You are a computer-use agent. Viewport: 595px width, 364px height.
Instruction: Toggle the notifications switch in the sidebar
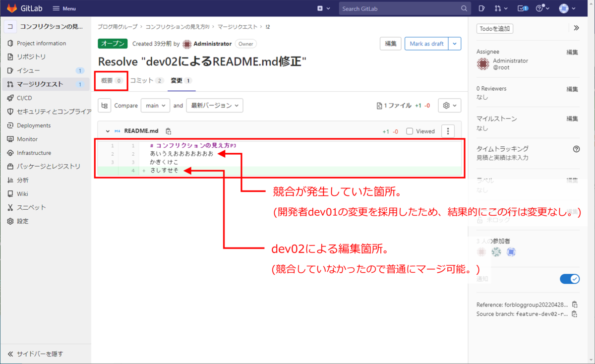pos(570,279)
